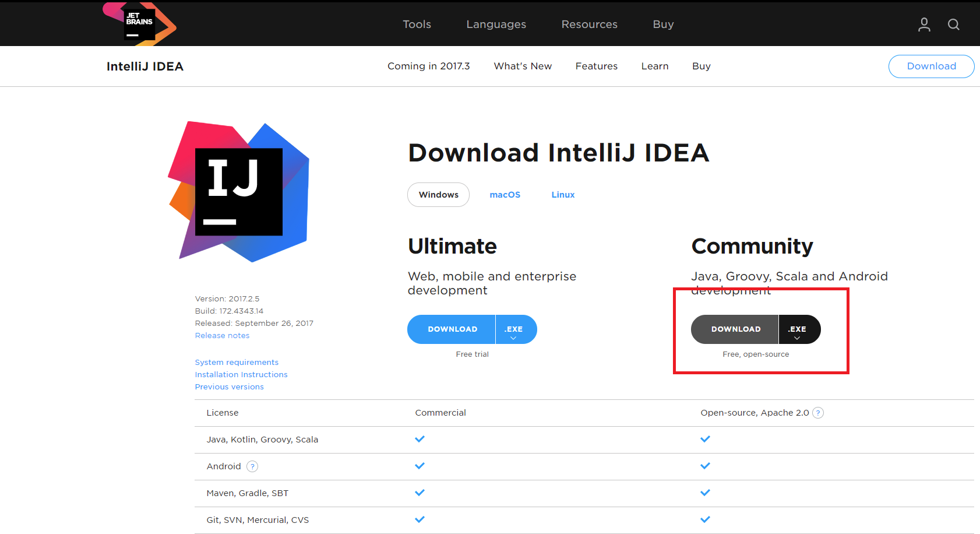Click the Android help question mark icon
This screenshot has width=980, height=534.
[252, 466]
